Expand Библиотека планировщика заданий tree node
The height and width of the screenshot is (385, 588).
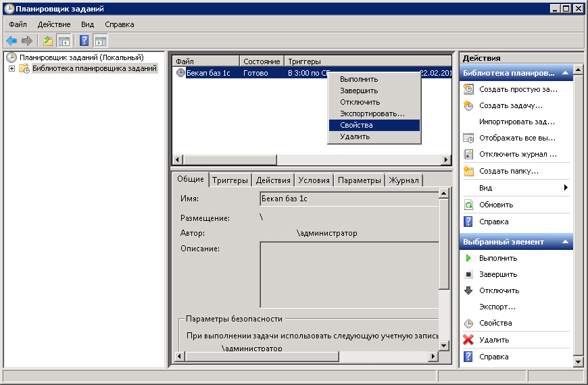pos(11,69)
